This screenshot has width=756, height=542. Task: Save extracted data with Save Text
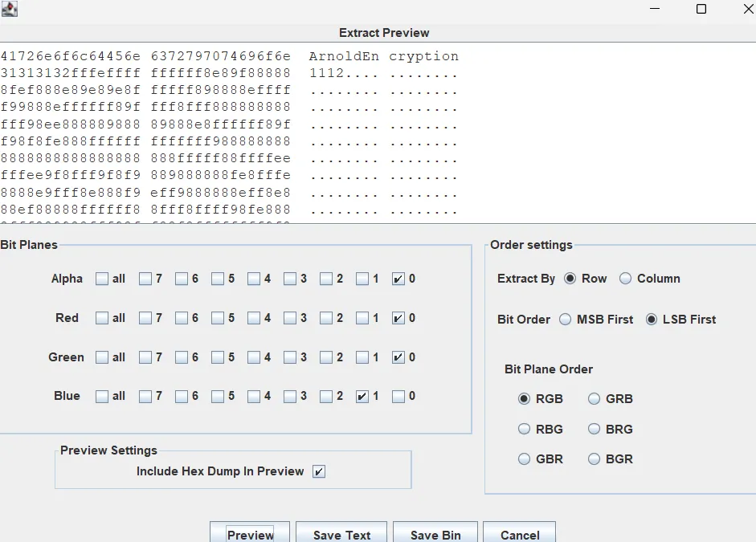pos(341,532)
